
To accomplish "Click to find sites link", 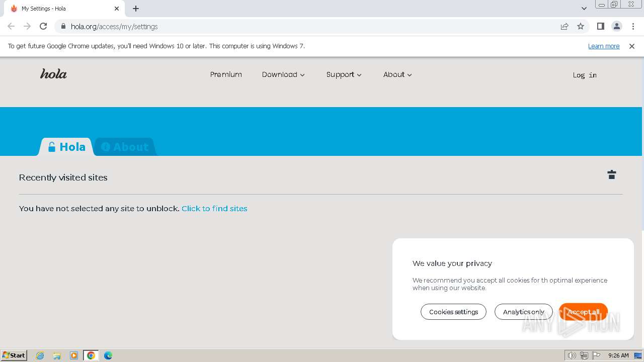I will pos(214,208).
